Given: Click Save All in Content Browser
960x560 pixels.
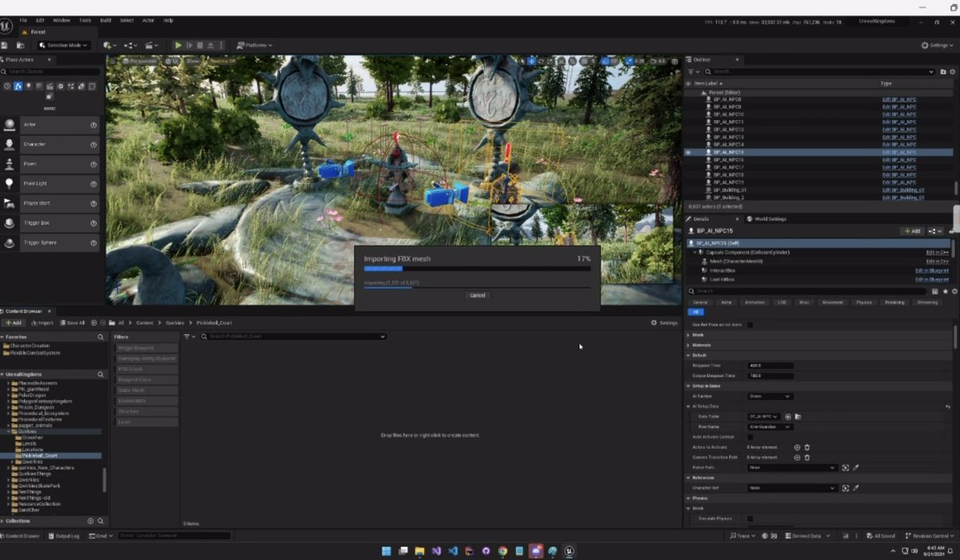Looking at the screenshot, I should (72, 322).
